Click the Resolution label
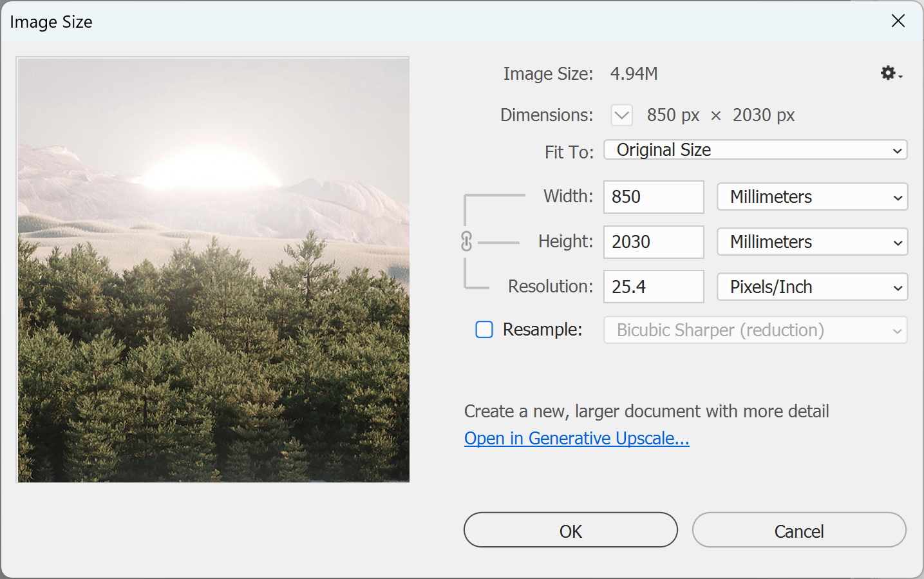The width and height of the screenshot is (924, 579). click(551, 287)
